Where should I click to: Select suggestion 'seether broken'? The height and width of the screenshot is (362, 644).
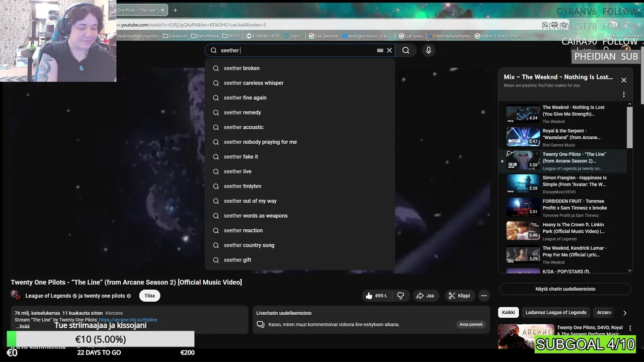point(300,68)
